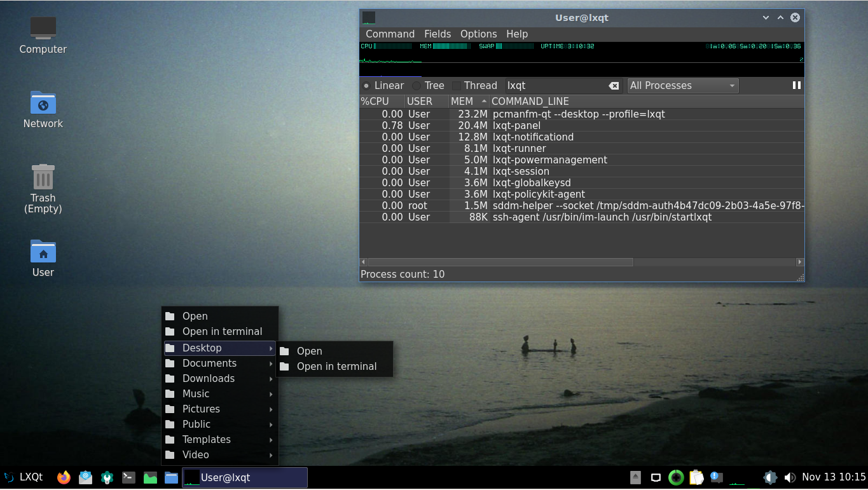Enable the Thread checkbox
This screenshot has height=490, width=868.
pyautogui.click(x=457, y=86)
